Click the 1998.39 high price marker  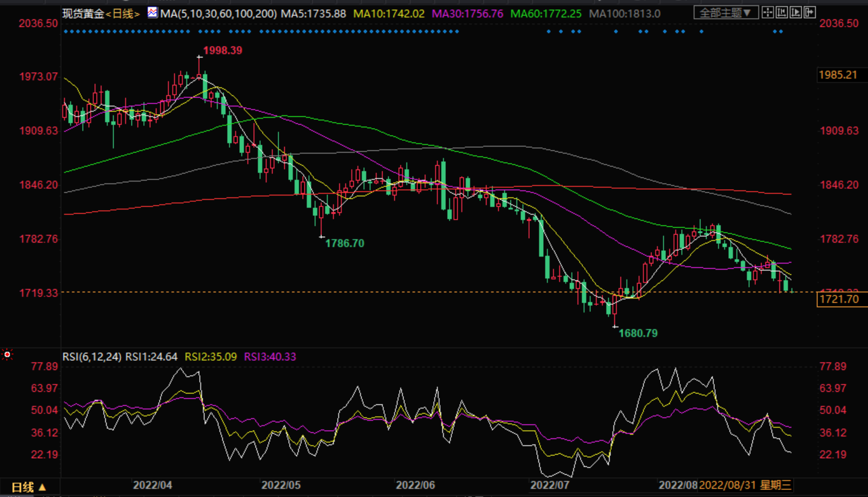[x=222, y=51]
